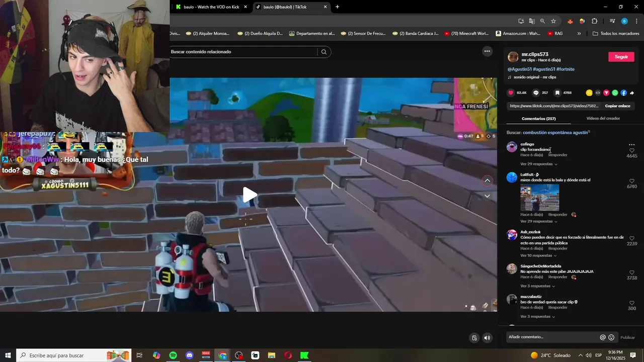
Task: Open the sonido original - mr clips sound
Action: pyautogui.click(x=535, y=77)
